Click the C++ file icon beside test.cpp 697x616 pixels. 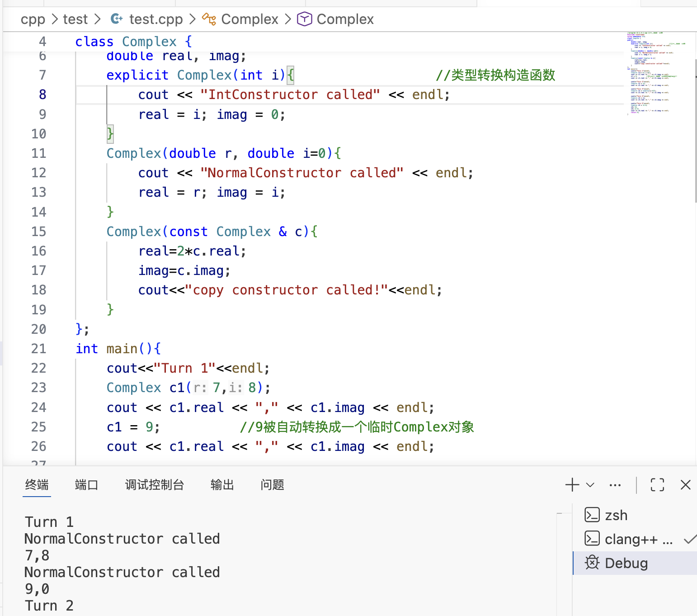click(116, 19)
